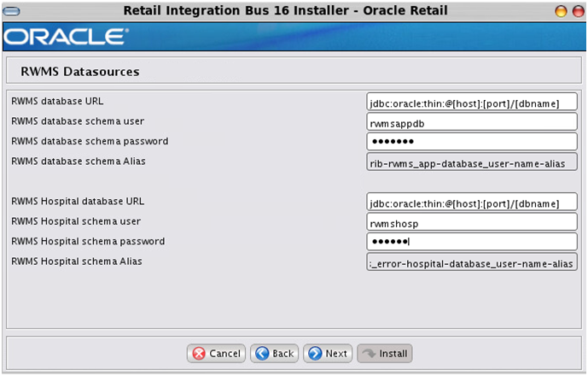Select the RWMS database schema password field
This screenshot has width=588, height=376.
(472, 141)
